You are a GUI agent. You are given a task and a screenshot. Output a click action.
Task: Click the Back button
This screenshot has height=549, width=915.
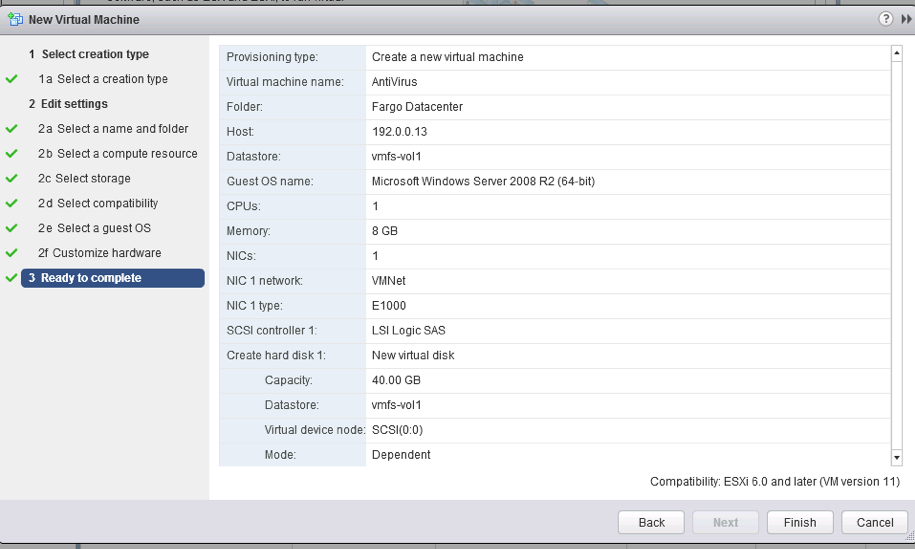coord(651,522)
